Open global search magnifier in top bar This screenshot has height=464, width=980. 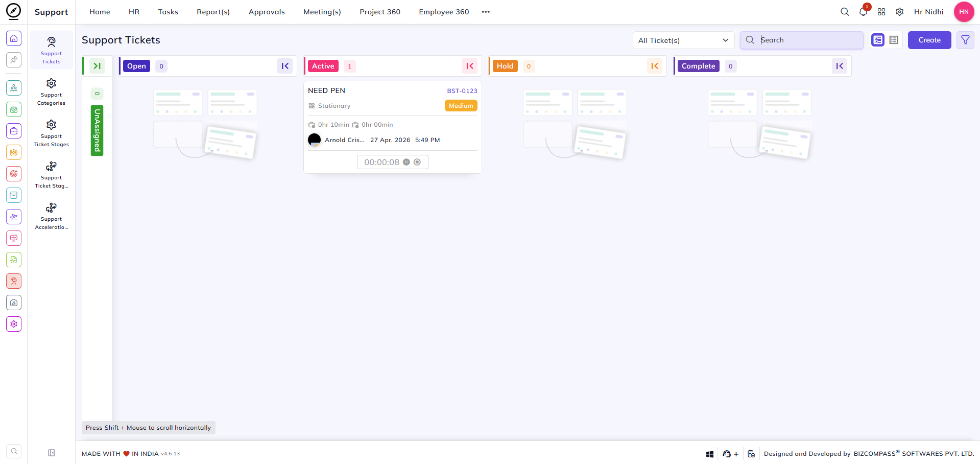[x=845, y=12]
